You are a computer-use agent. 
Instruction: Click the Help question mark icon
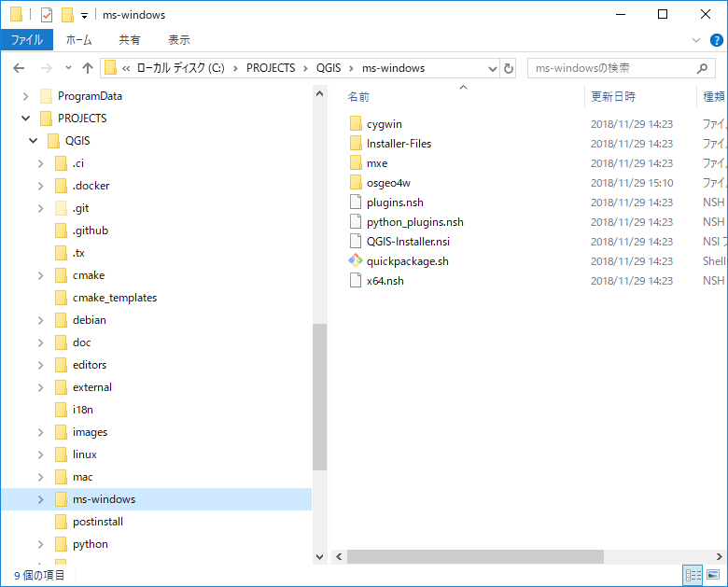[x=716, y=40]
